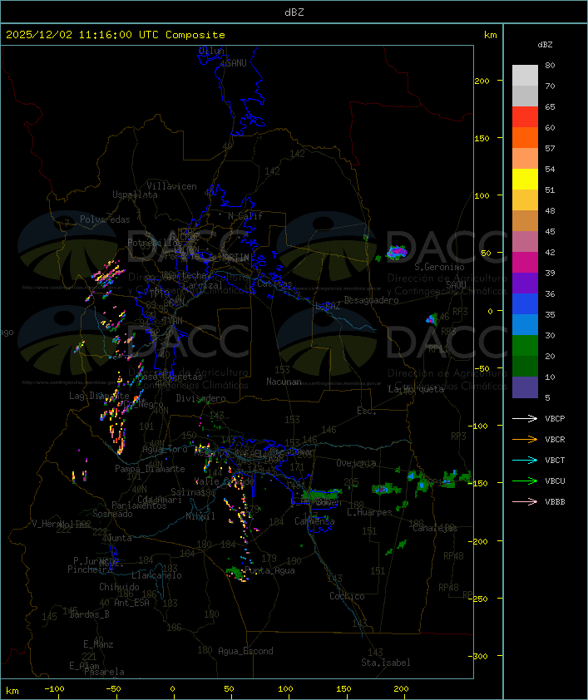Pick the light blue 35-30 dBZ swatch
588x700 pixels.
pos(525,324)
